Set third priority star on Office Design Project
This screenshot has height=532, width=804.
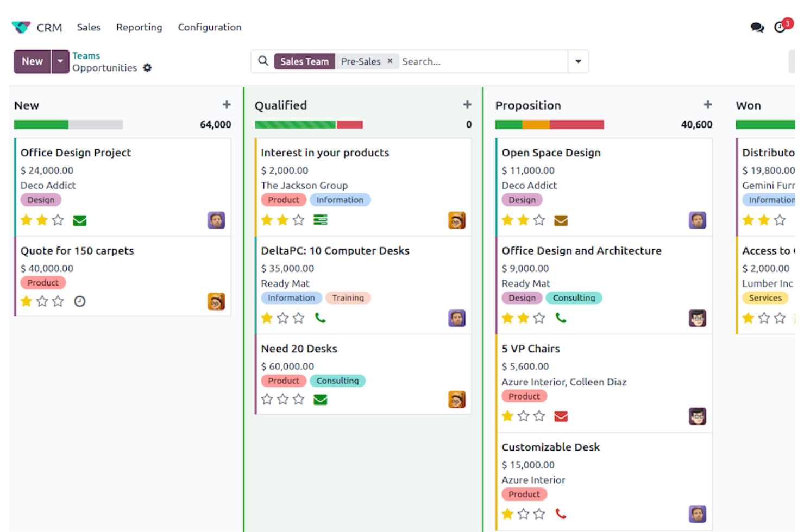pyautogui.click(x=58, y=220)
